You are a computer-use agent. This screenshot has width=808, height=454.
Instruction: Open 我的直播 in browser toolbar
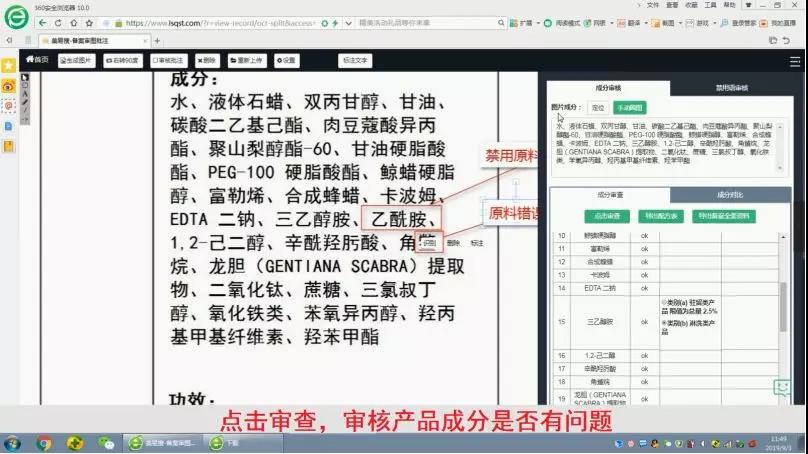click(778, 23)
